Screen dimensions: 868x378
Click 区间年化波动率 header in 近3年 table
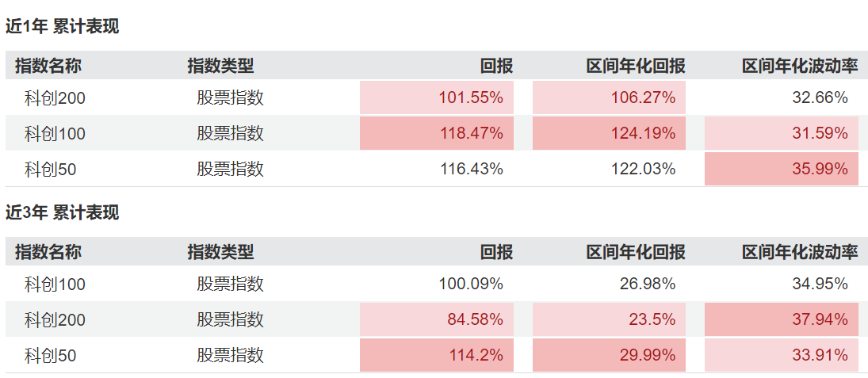800,252
